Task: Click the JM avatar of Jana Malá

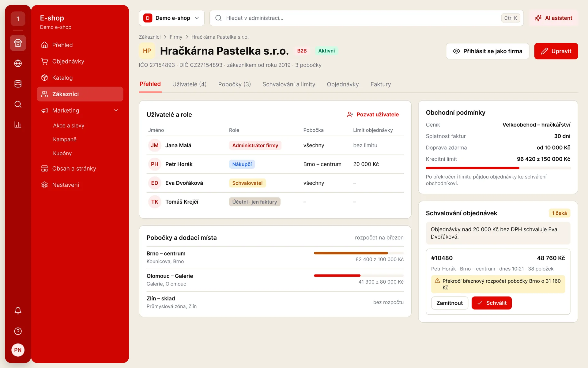Action: tap(155, 145)
